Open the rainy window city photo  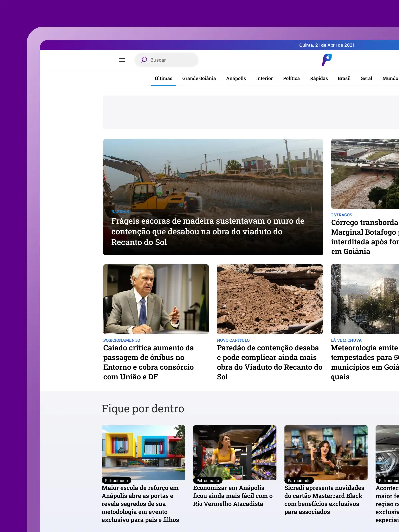(x=365, y=299)
